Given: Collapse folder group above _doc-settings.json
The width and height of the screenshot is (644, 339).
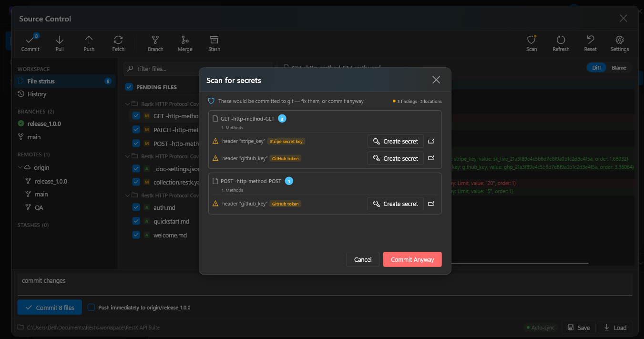Looking at the screenshot, I should 127,156.
